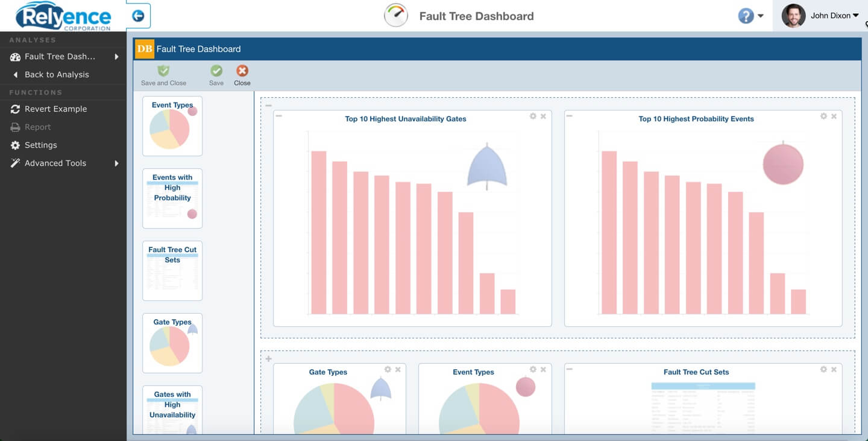Select Fault Tree Dash under Analyses

coord(59,56)
